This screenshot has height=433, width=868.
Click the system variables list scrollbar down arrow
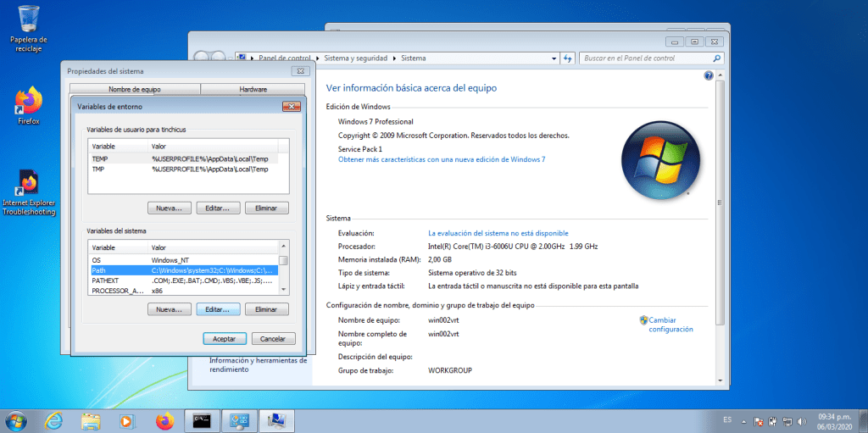pyautogui.click(x=284, y=290)
